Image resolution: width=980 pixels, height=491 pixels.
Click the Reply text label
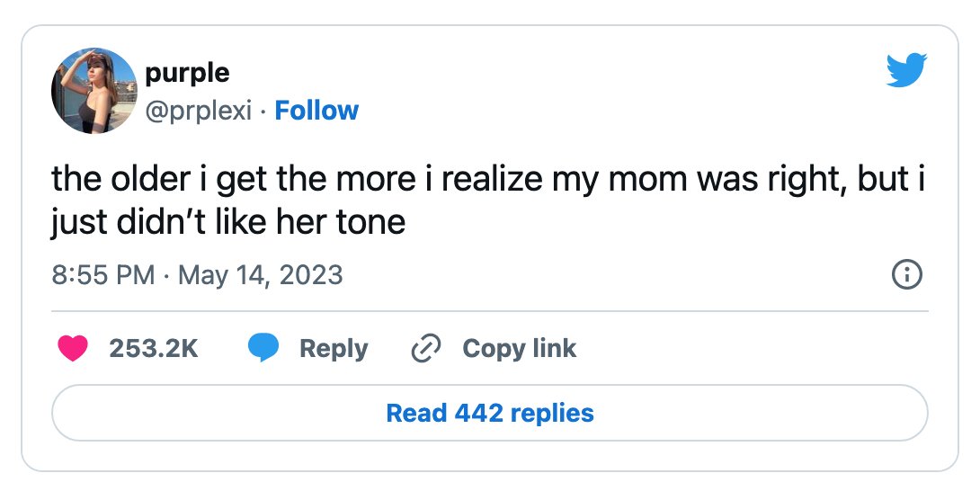coord(334,349)
